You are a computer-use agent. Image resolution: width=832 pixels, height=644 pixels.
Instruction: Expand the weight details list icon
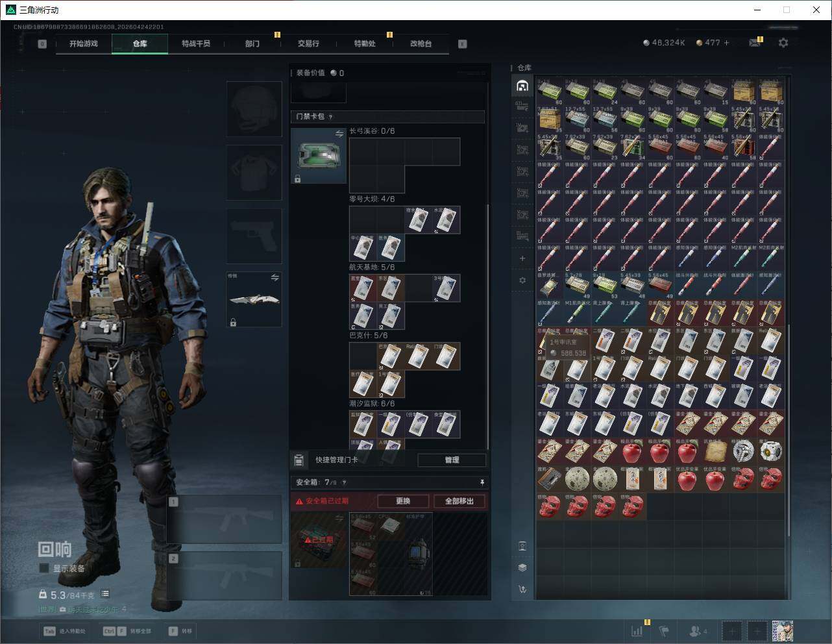pos(105,594)
